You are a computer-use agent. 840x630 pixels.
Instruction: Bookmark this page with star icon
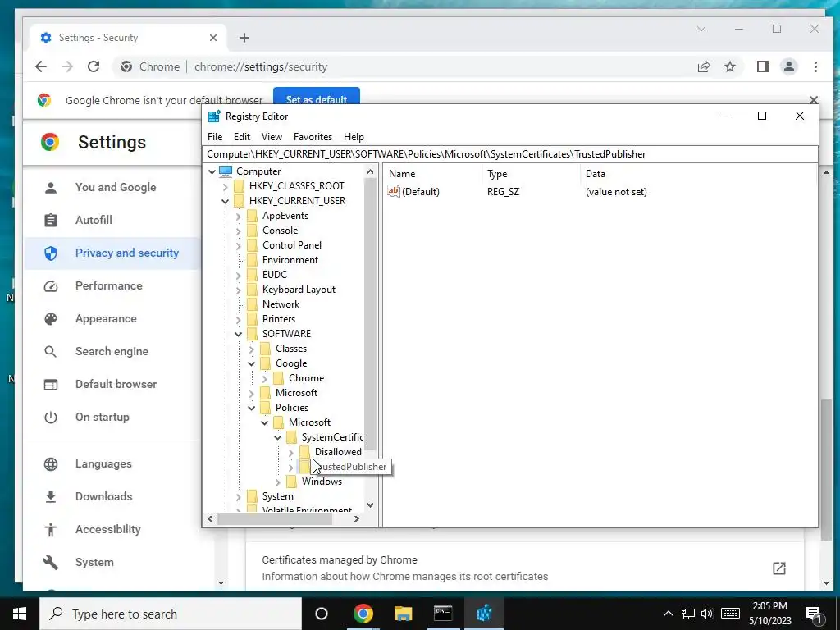[729, 66]
